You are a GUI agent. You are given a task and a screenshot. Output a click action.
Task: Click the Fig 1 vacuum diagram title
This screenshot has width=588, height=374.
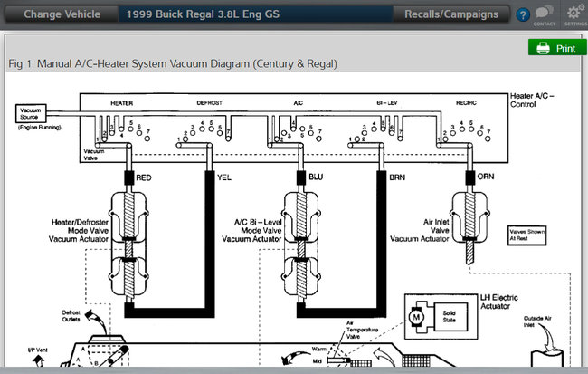point(173,63)
